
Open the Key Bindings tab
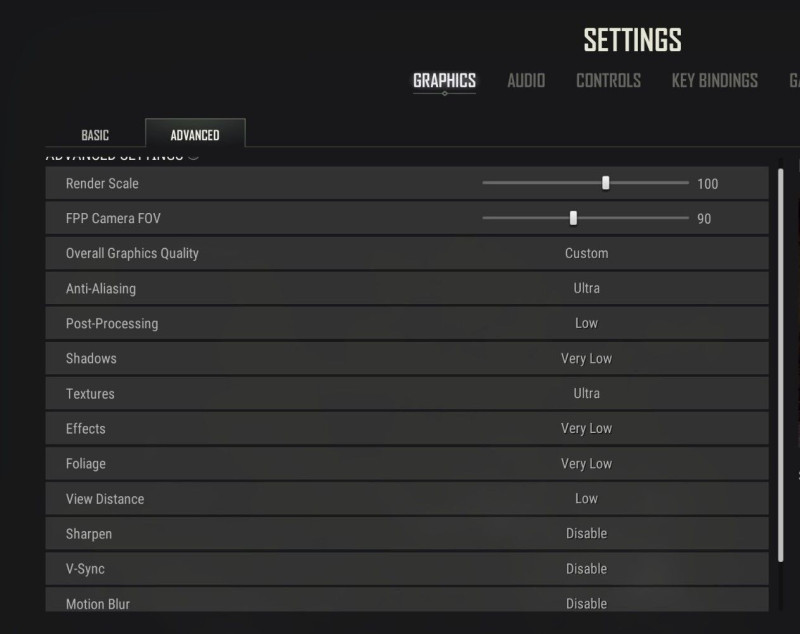click(714, 81)
